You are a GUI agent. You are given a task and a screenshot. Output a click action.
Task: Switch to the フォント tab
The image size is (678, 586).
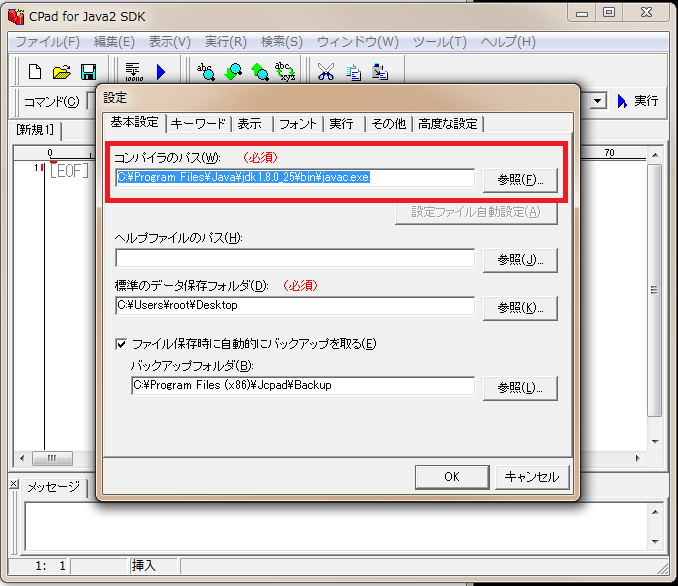click(298, 123)
